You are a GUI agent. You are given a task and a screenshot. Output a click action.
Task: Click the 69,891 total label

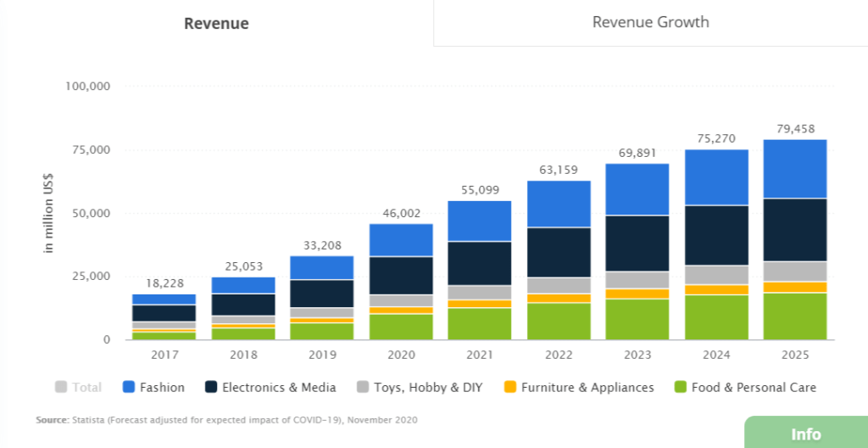tap(637, 153)
